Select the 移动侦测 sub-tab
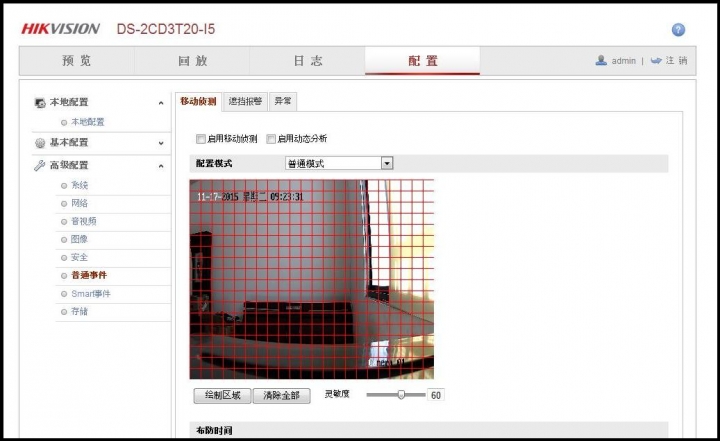The width and height of the screenshot is (720, 441). point(198,102)
